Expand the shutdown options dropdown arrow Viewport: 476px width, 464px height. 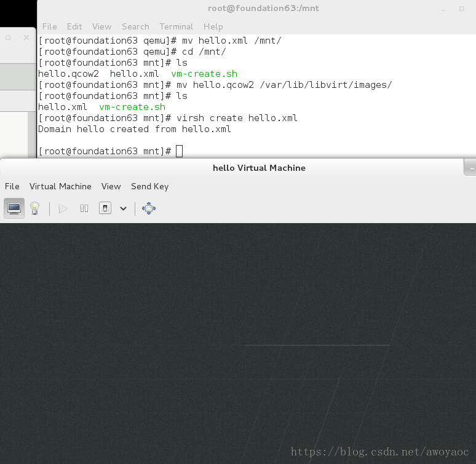point(123,208)
